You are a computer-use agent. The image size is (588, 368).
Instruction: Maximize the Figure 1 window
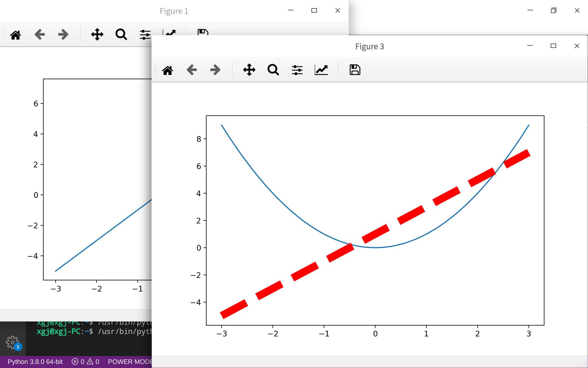(x=314, y=10)
